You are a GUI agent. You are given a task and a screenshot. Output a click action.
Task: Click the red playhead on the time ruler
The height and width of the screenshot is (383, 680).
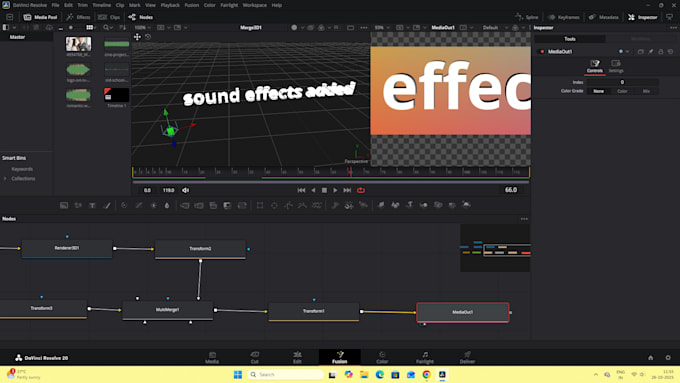click(351, 172)
